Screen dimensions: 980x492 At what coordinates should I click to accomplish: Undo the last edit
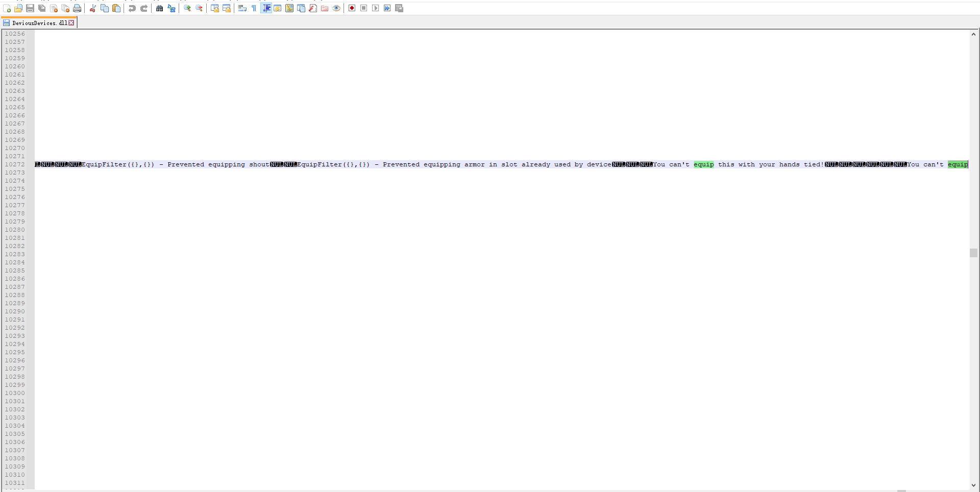point(132,8)
